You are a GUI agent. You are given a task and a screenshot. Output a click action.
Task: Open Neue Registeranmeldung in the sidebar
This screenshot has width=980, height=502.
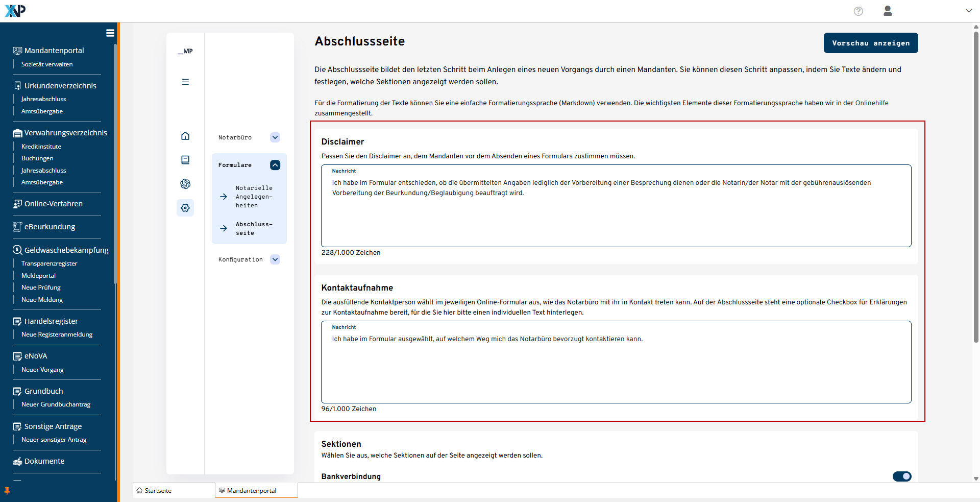click(57, 334)
